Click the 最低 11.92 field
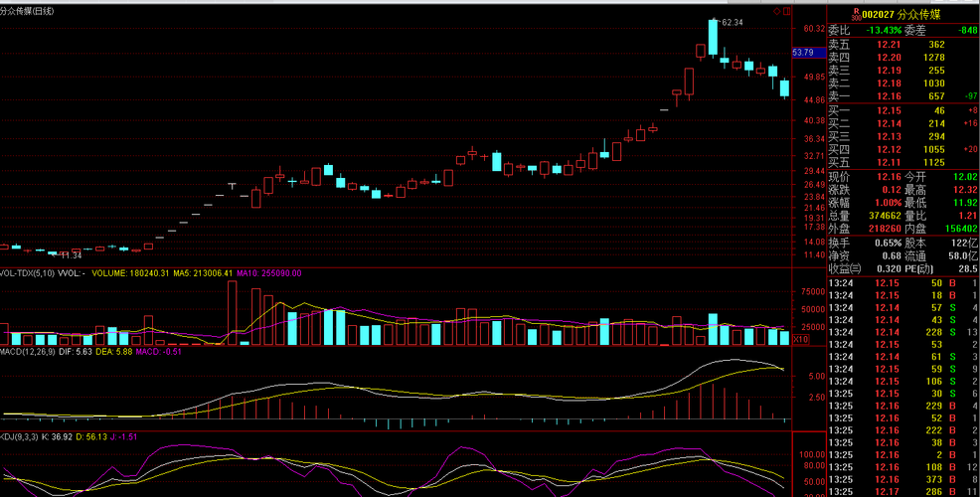This screenshot has height=497, width=980. click(x=940, y=203)
